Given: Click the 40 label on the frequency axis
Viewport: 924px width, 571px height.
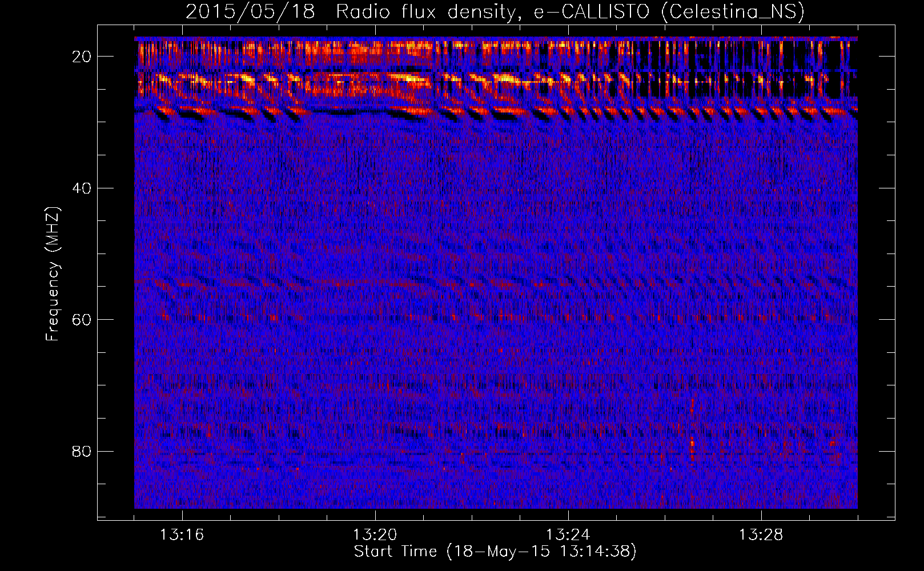Looking at the screenshot, I should (x=82, y=188).
